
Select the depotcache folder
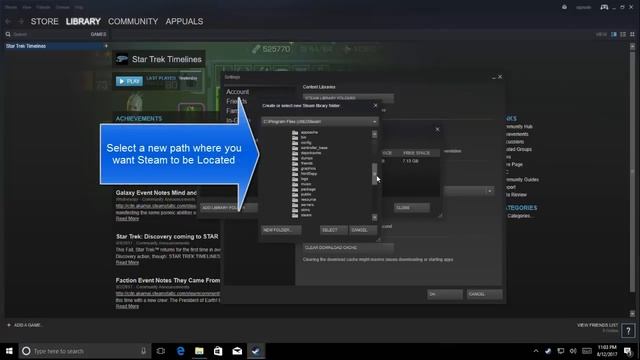pos(311,153)
